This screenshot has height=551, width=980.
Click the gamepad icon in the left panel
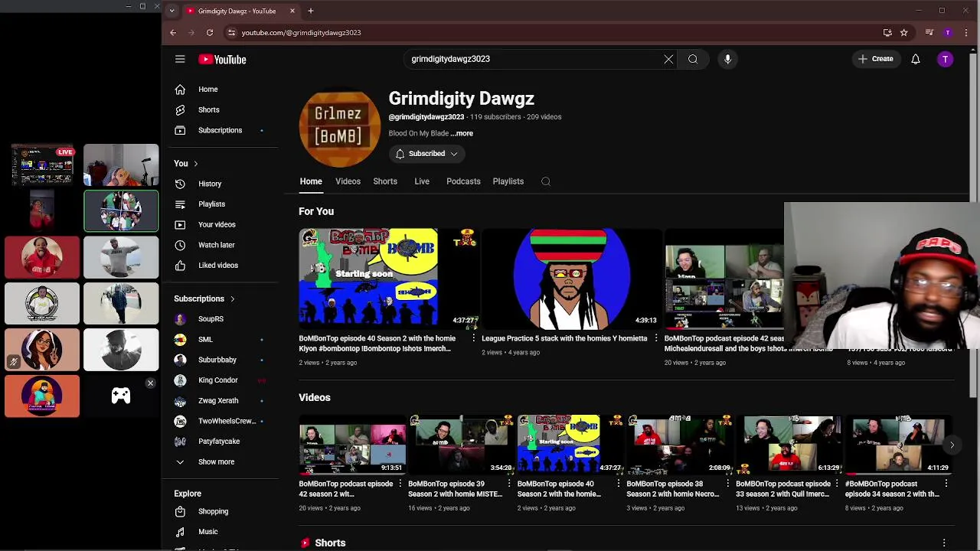point(121,396)
